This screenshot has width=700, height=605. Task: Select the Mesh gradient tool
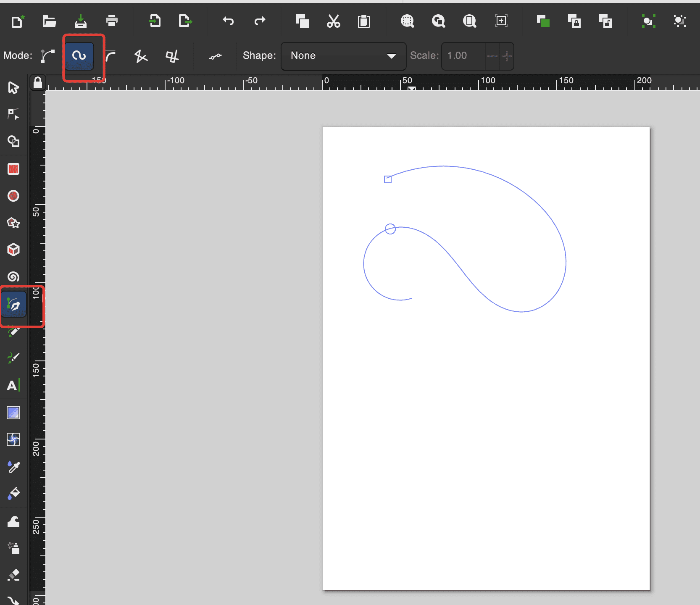click(13, 439)
